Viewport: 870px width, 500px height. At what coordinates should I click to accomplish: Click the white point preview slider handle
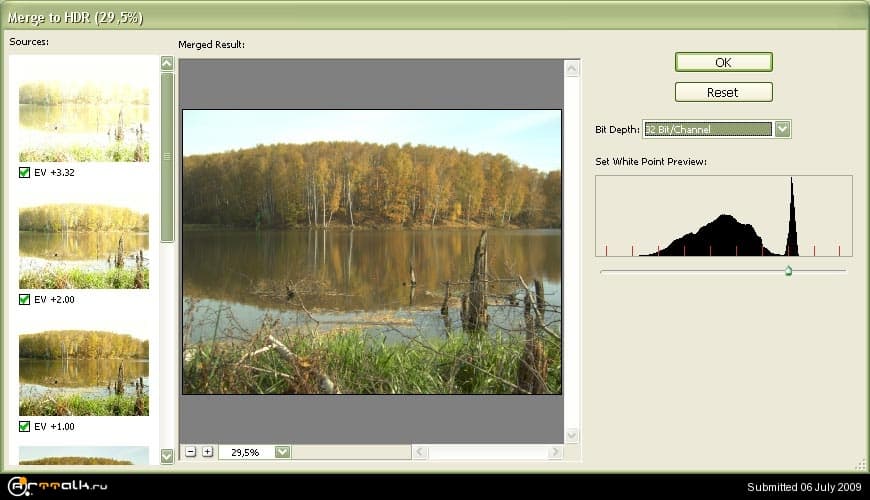788,271
